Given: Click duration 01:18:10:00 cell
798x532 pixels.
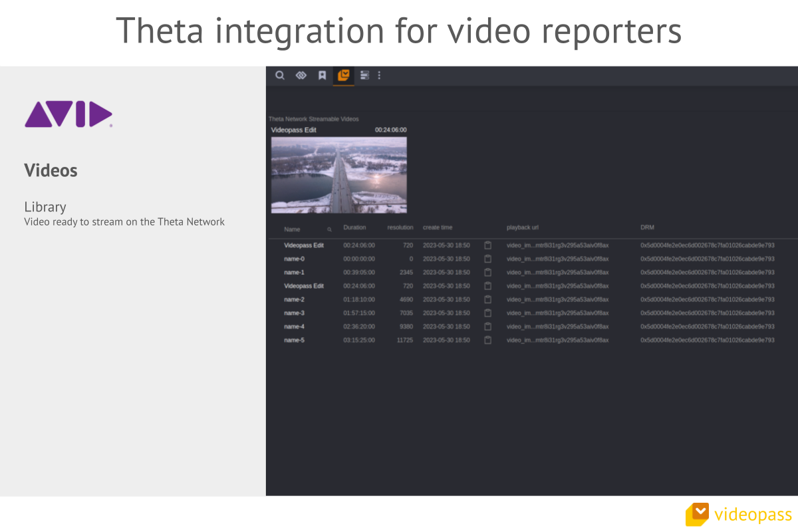Looking at the screenshot, I should 359,299.
